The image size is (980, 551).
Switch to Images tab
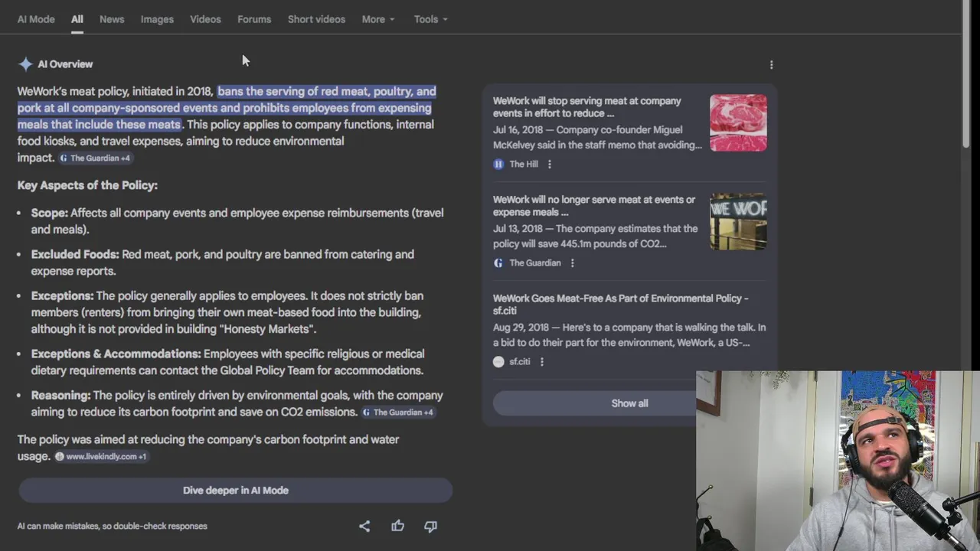click(157, 19)
